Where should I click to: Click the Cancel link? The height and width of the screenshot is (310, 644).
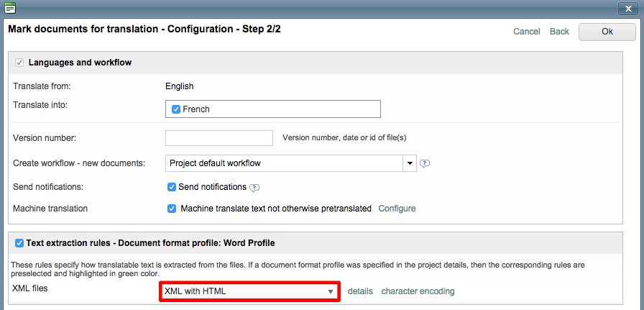pyautogui.click(x=526, y=32)
